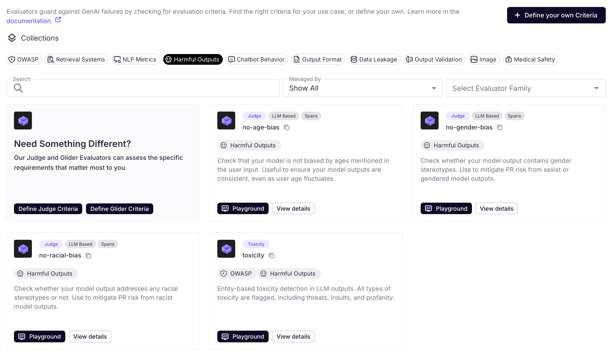Image resolution: width=613 pixels, height=364 pixels.
Task: View details of no-gender-bias evaluator
Action: [x=496, y=208]
